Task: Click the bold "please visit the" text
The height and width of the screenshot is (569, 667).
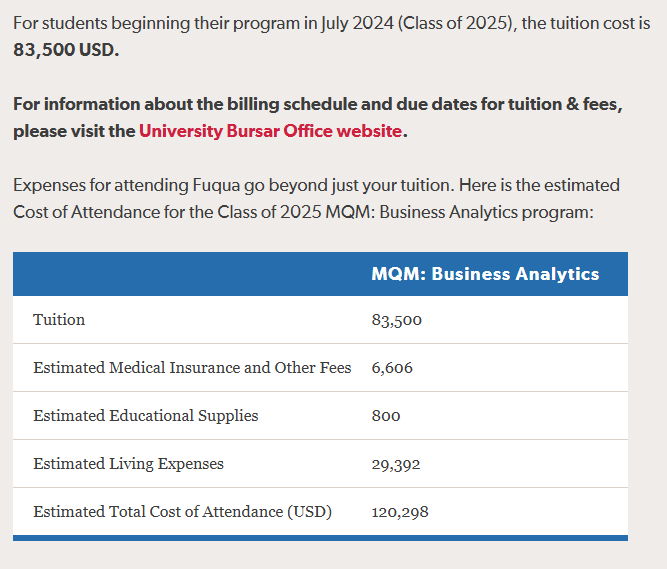Action: [x=74, y=131]
